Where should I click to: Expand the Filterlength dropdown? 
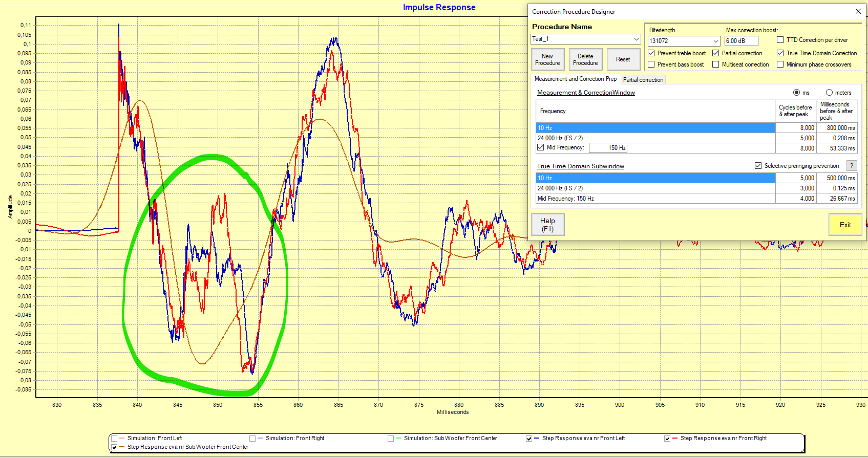pos(715,41)
